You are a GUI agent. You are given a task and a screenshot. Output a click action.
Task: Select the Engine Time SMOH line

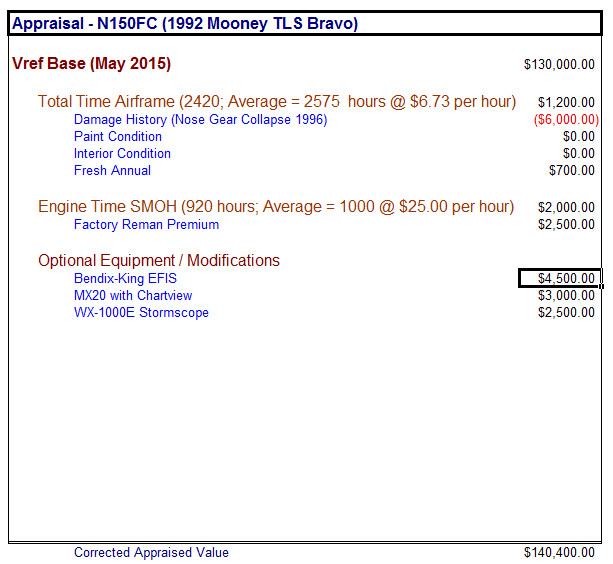276,207
